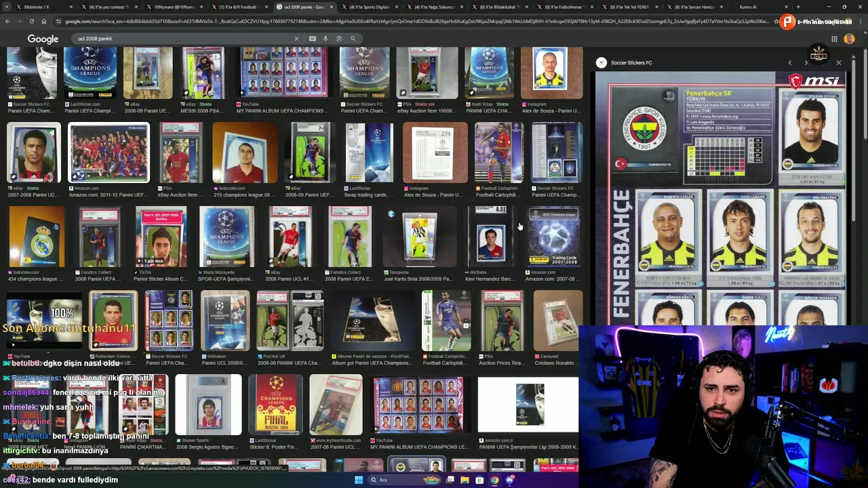This screenshot has width=868, height=488.
Task: Open new browser tab with plus button
Action: 798,7
